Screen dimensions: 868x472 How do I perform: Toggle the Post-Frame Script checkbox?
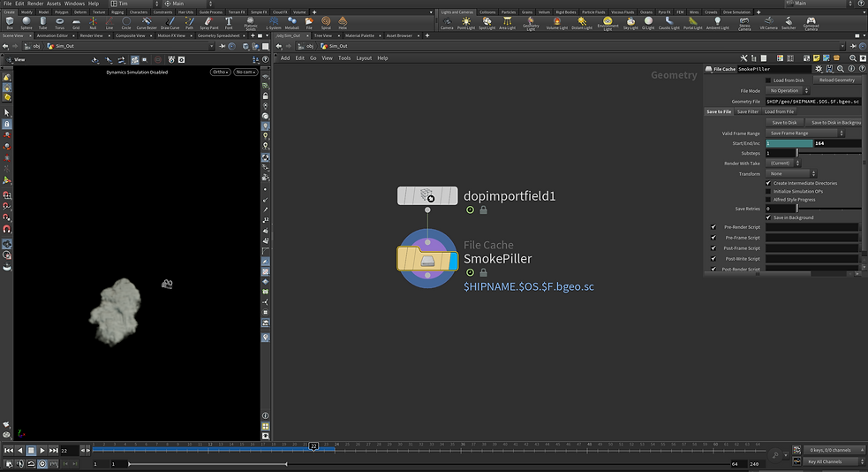click(x=713, y=248)
